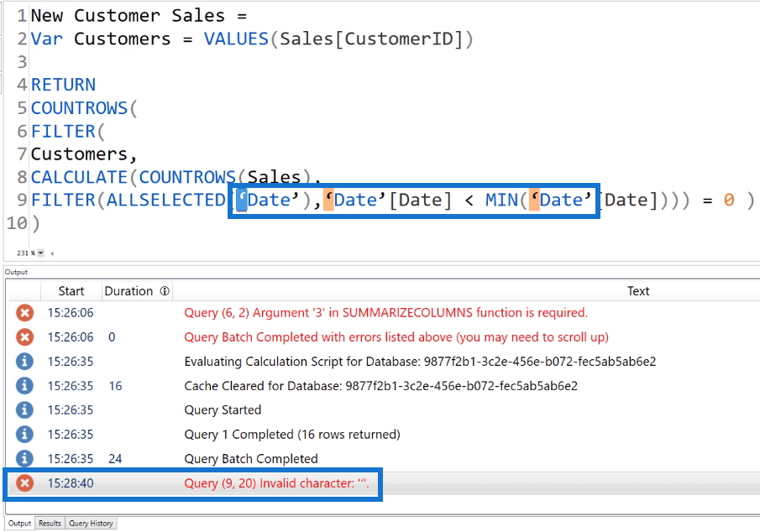The image size is (760, 532).
Task: Click duration value 0 cell
Action: [112, 337]
